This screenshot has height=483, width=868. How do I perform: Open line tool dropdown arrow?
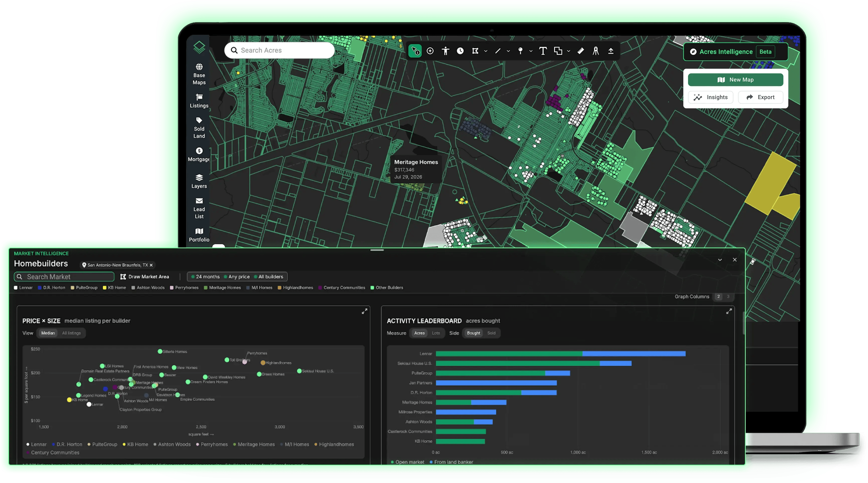pos(508,51)
